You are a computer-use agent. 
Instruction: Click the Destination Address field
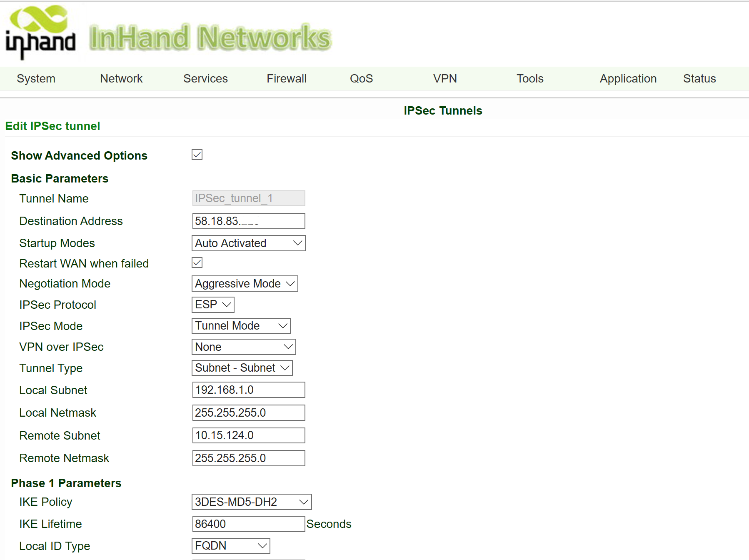[x=248, y=221]
